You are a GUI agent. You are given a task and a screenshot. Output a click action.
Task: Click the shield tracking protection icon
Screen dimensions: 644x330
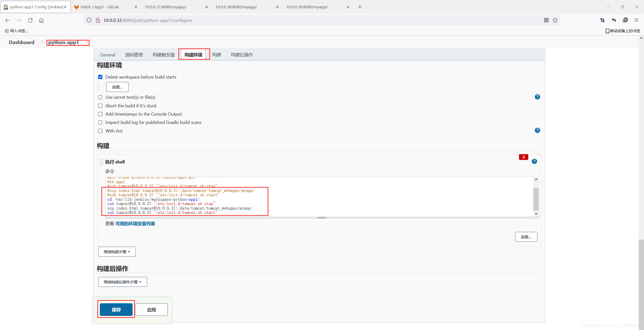click(89, 20)
